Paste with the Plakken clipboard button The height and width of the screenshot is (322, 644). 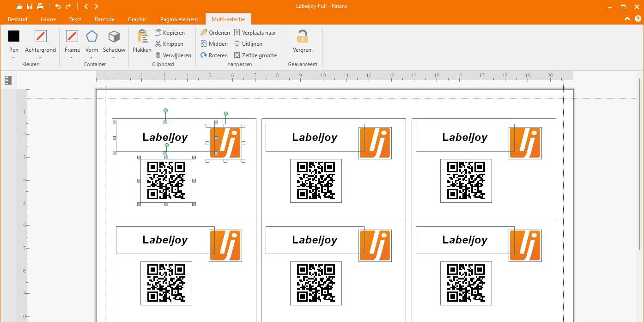[142, 41]
